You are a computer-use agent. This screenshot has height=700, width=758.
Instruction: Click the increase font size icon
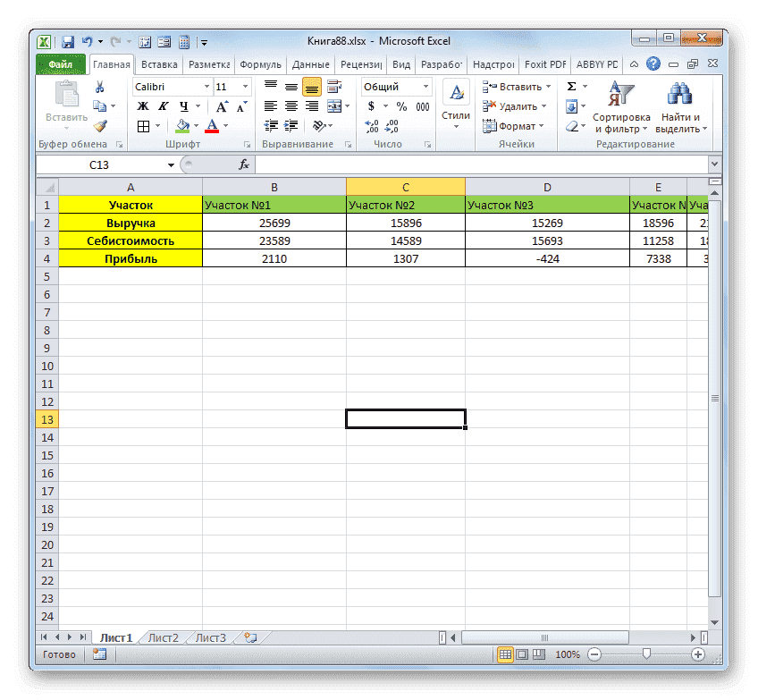(x=222, y=105)
